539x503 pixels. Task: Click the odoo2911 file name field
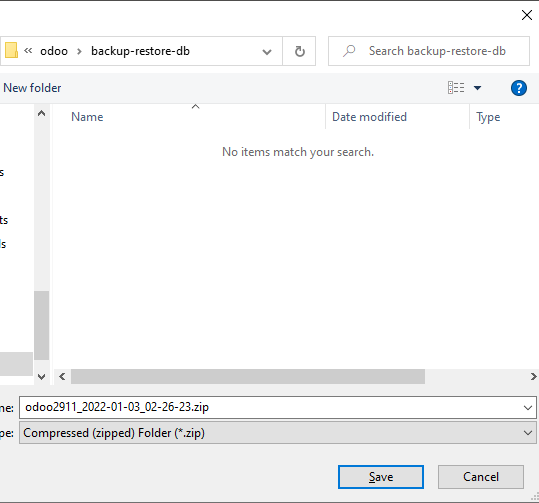tap(278, 407)
